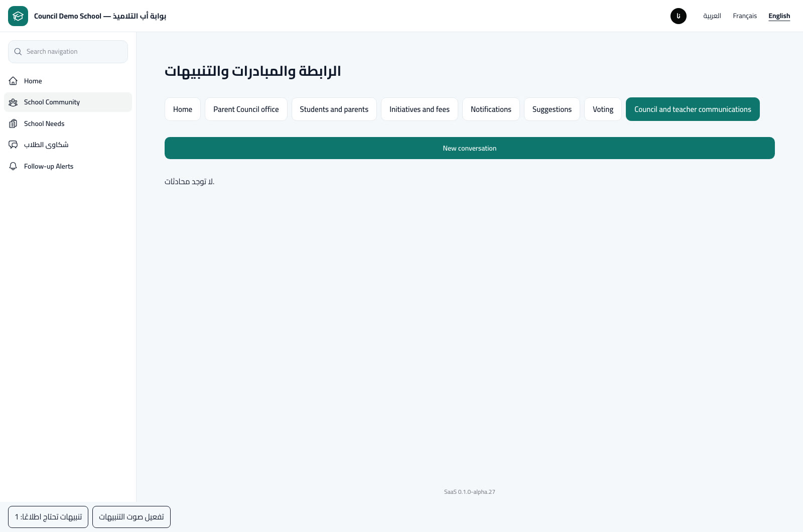The height and width of the screenshot is (532, 803).
Task: Select the Suggestions tab
Action: (x=552, y=109)
